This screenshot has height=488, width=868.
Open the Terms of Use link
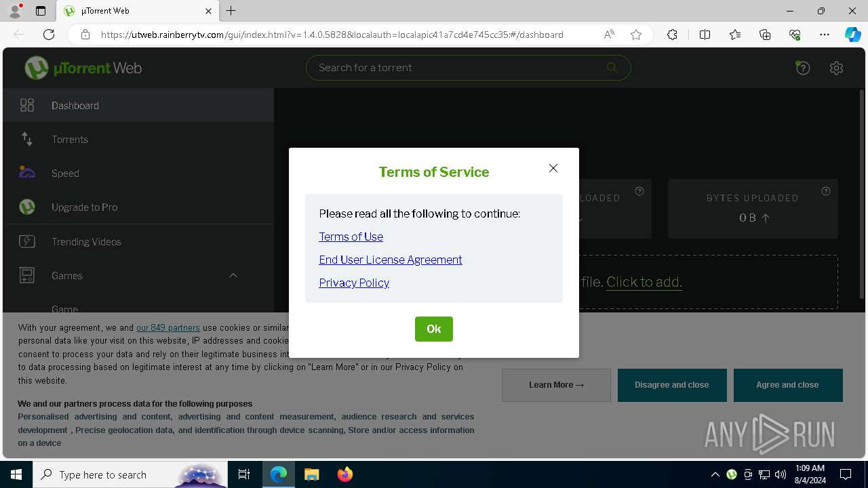click(351, 237)
